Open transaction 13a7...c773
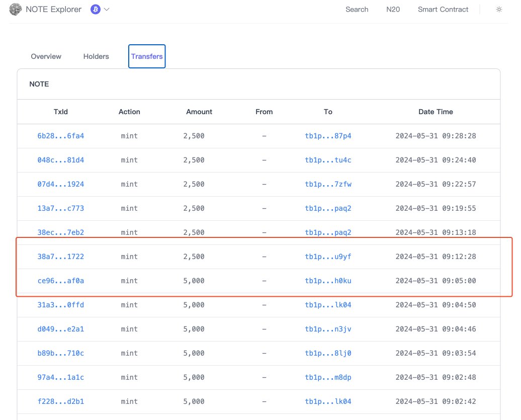521x420 pixels. (x=60, y=208)
